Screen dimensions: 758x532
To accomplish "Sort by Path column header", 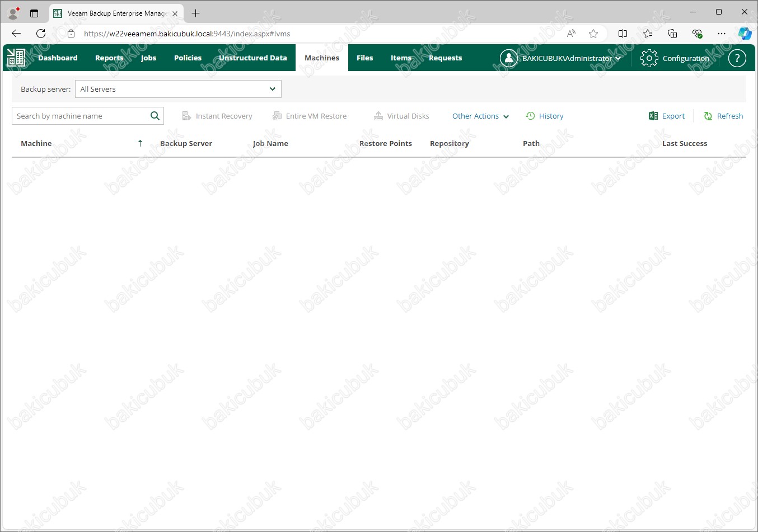I will pyautogui.click(x=531, y=143).
